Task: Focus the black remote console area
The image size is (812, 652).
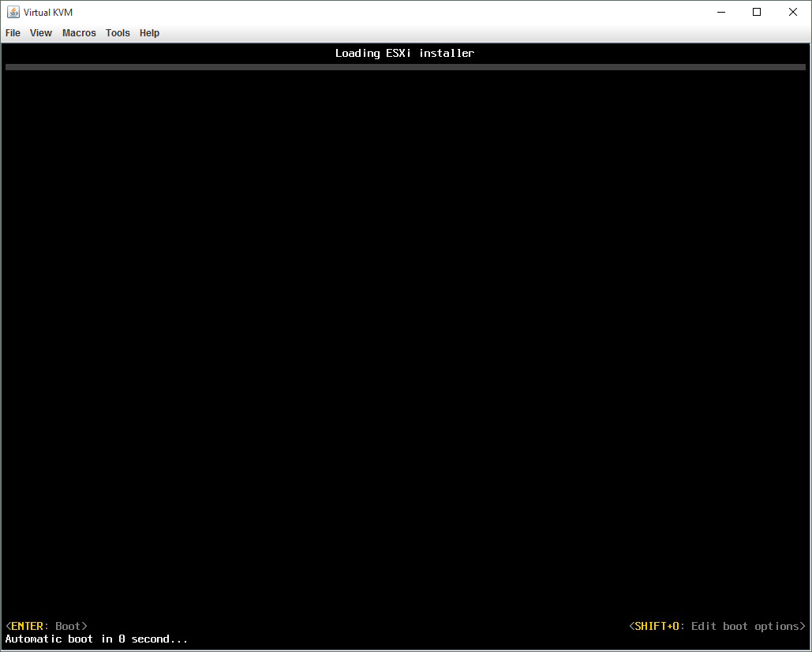Action: pyautogui.click(x=405, y=339)
